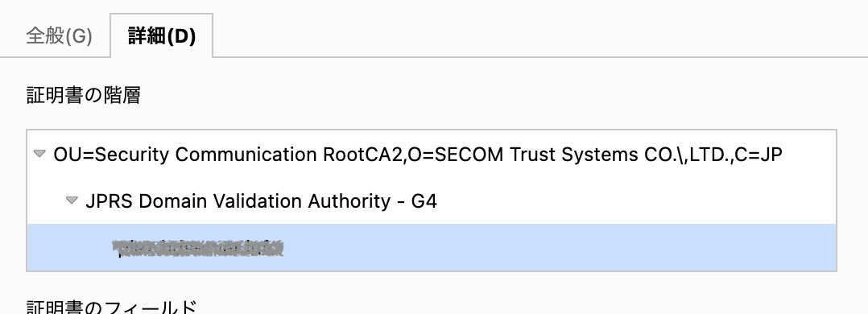Click the indent area left of the blurred certificate
This screenshot has height=314, width=868.
coord(69,248)
